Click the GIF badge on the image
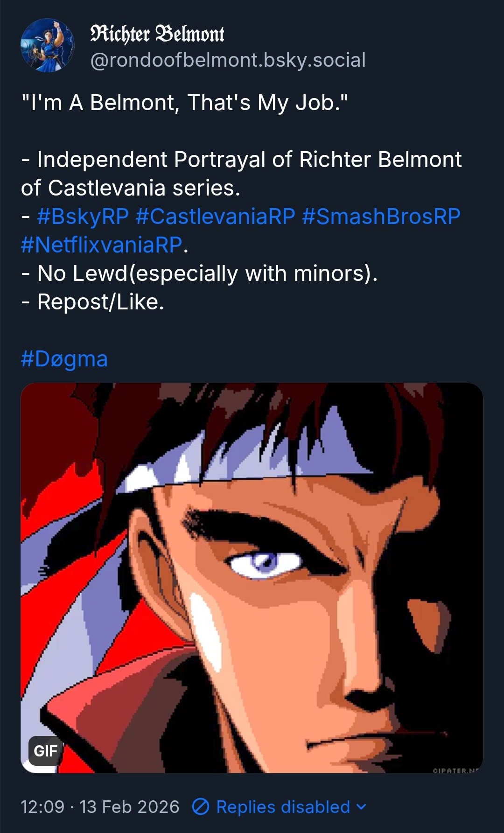Viewport: 504px width, 833px height. tap(45, 751)
